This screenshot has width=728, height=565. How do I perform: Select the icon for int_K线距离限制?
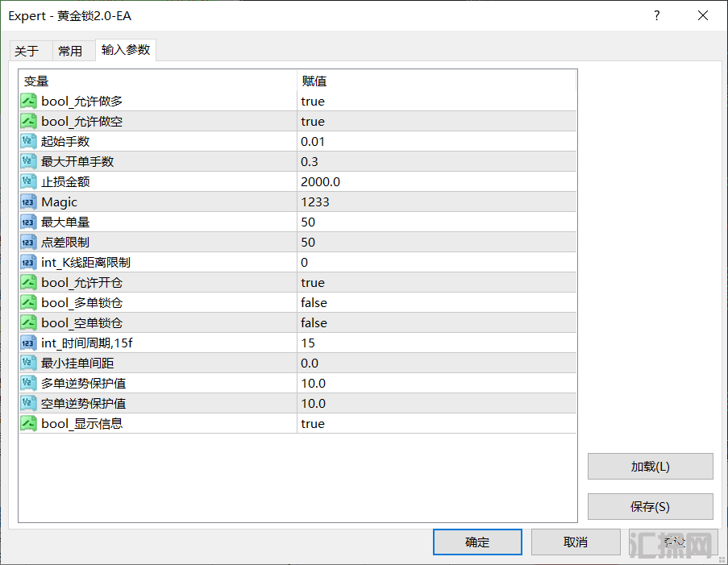click(x=28, y=262)
